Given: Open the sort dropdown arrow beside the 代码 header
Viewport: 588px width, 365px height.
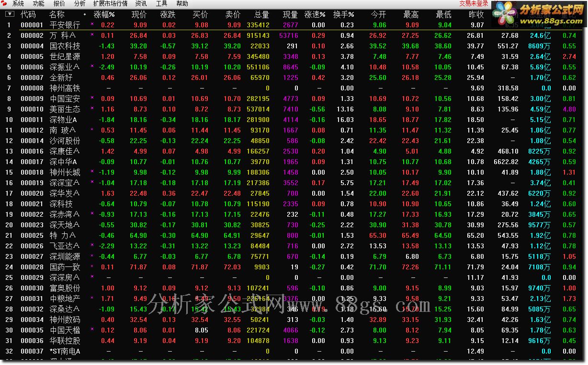Looking at the screenshot, I should 10,14.
